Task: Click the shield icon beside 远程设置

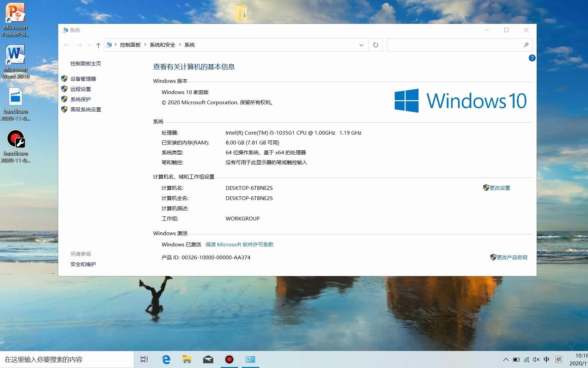Action: click(64, 89)
